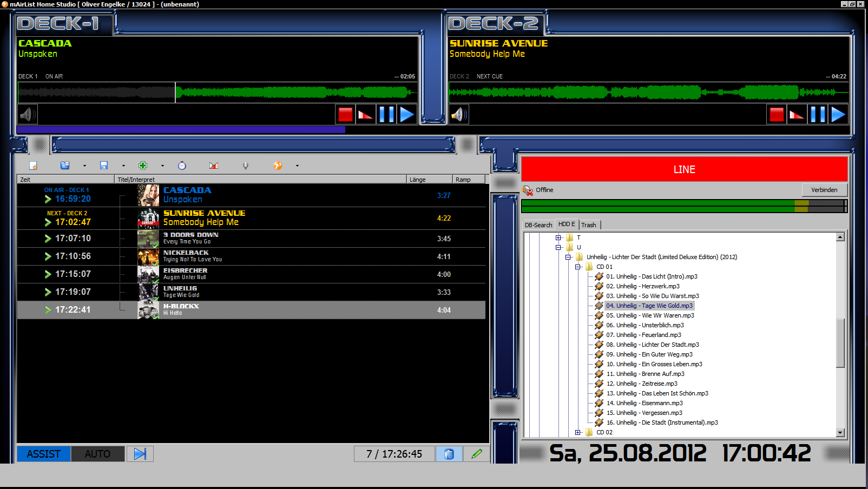Stop Deck 2 with red stop button
868x489 pixels.
click(777, 114)
